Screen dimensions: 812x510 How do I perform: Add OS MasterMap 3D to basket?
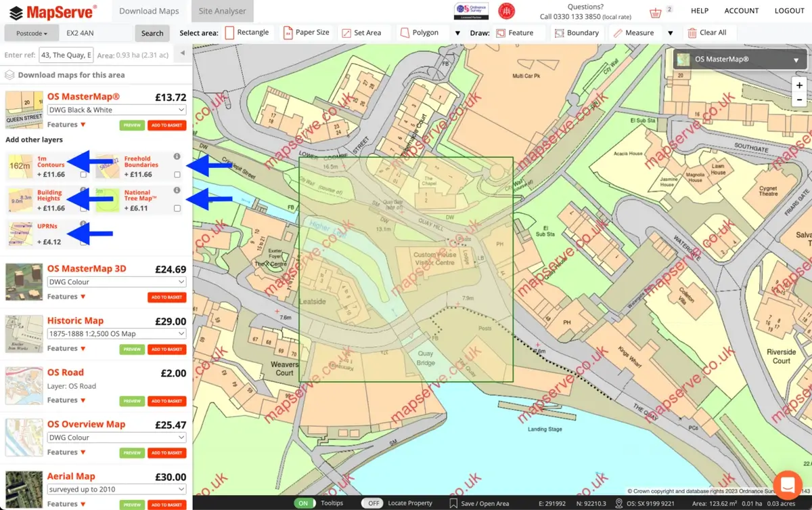[166, 297]
